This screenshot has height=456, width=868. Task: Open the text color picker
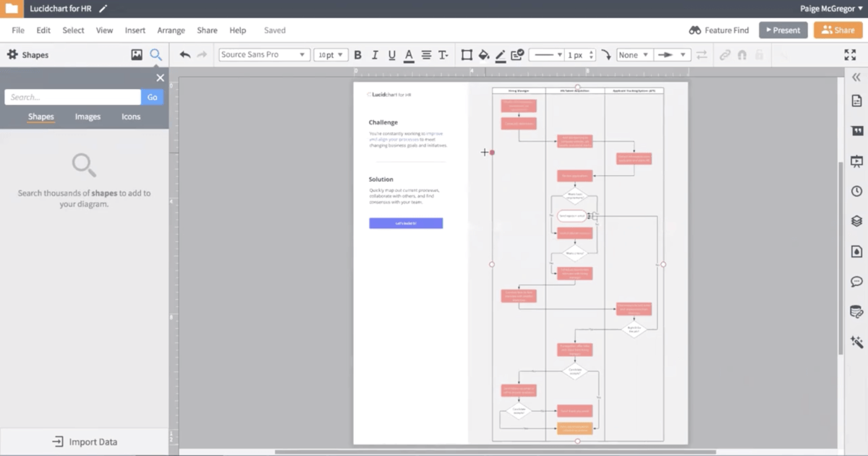click(408, 54)
